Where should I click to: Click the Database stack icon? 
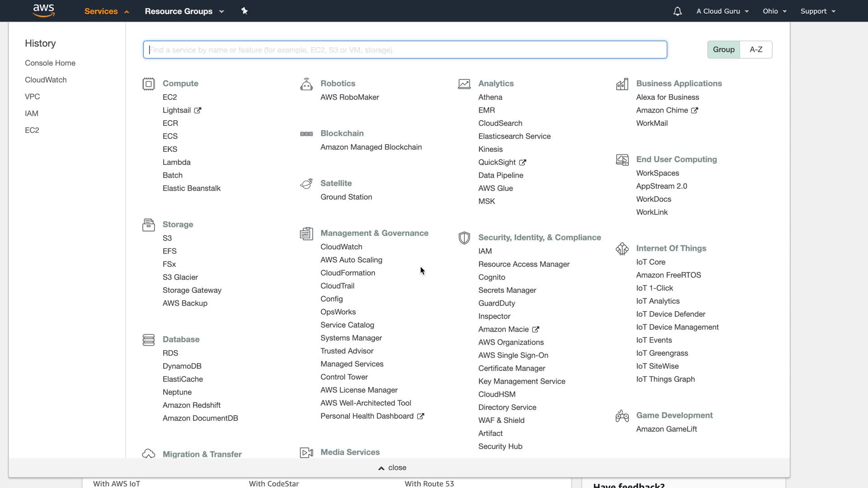148,340
